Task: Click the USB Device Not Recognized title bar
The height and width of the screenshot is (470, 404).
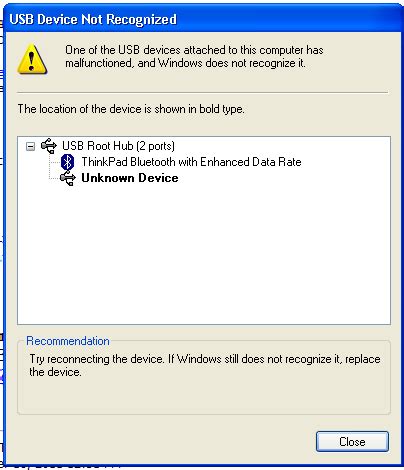Action: (202, 19)
